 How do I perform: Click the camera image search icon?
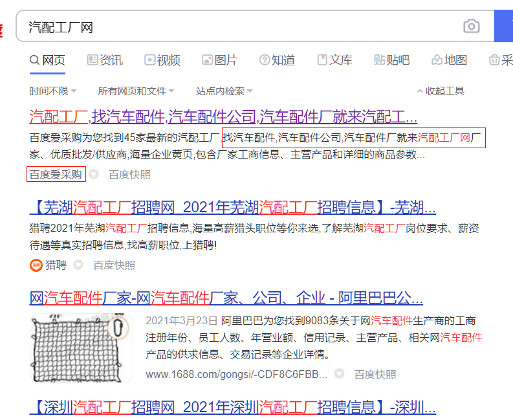click(472, 27)
